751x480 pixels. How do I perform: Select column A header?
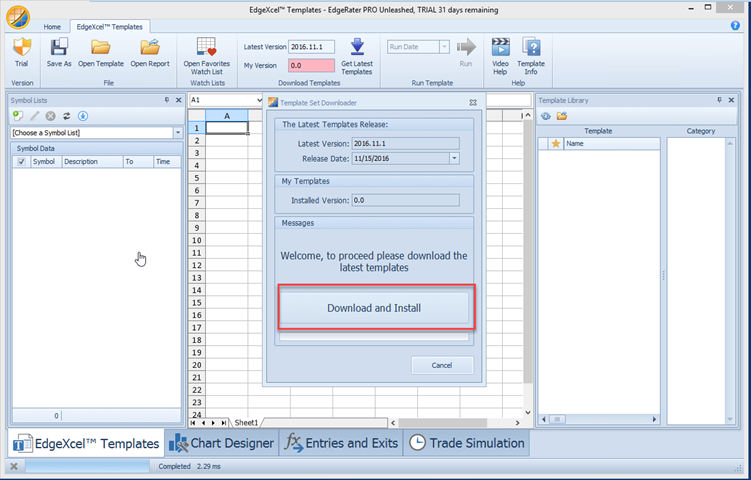coord(227,115)
